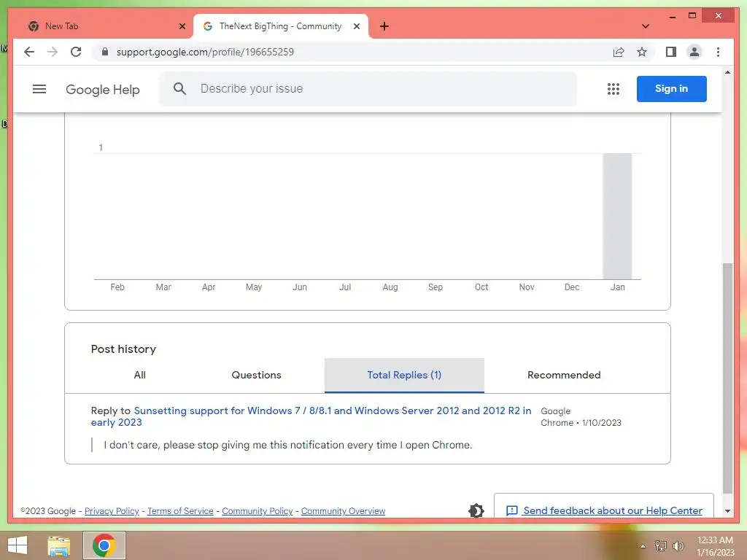Click the address bar URL

[205, 52]
